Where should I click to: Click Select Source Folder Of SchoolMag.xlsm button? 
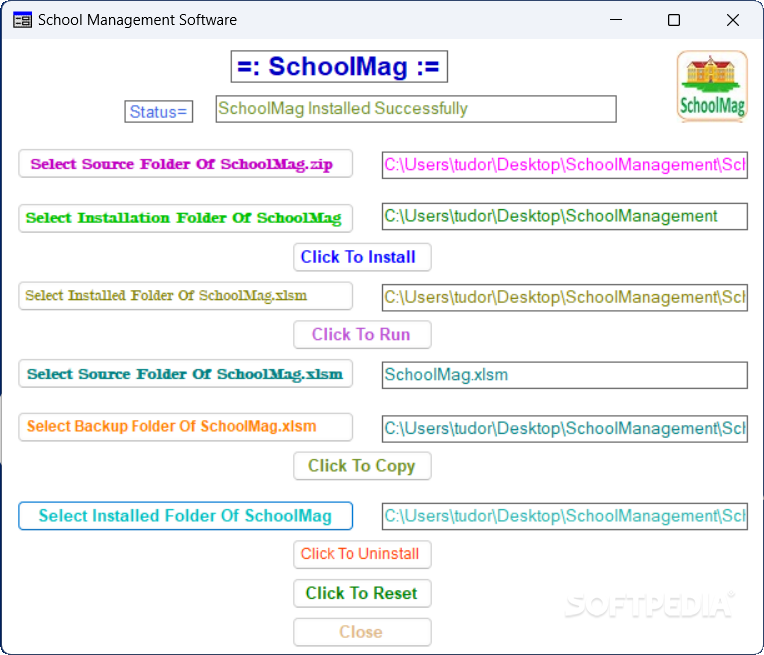185,374
